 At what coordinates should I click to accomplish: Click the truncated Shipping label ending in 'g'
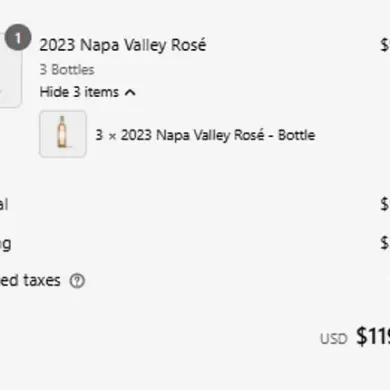(x=5, y=244)
